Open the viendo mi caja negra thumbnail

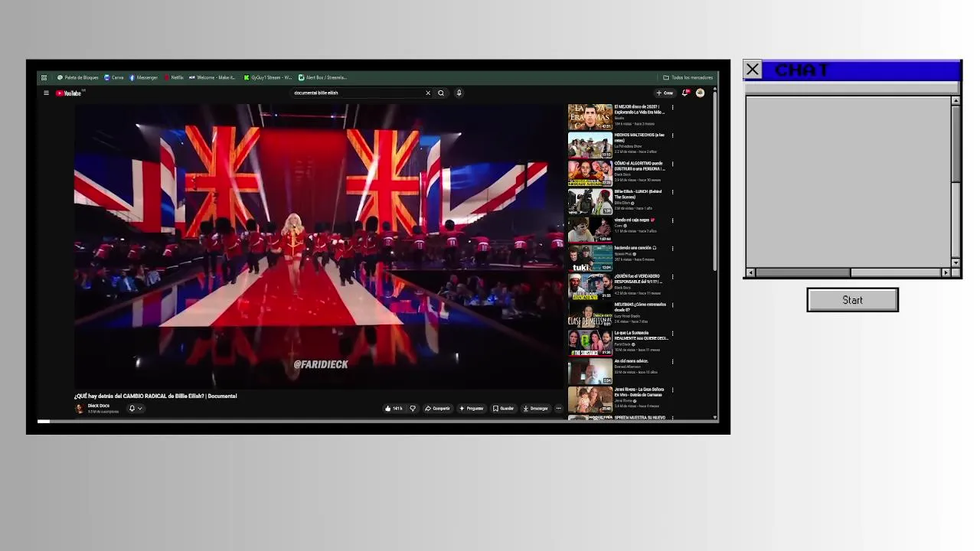click(x=590, y=230)
